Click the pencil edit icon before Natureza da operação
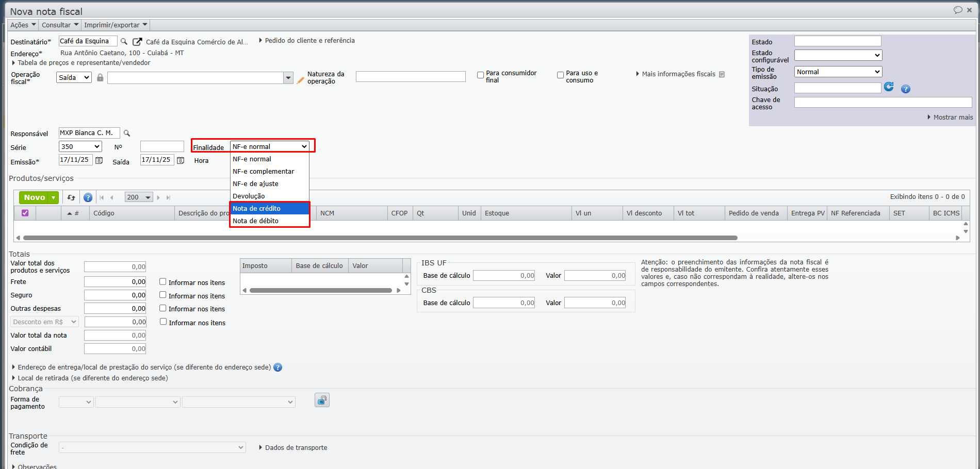 tap(301, 80)
